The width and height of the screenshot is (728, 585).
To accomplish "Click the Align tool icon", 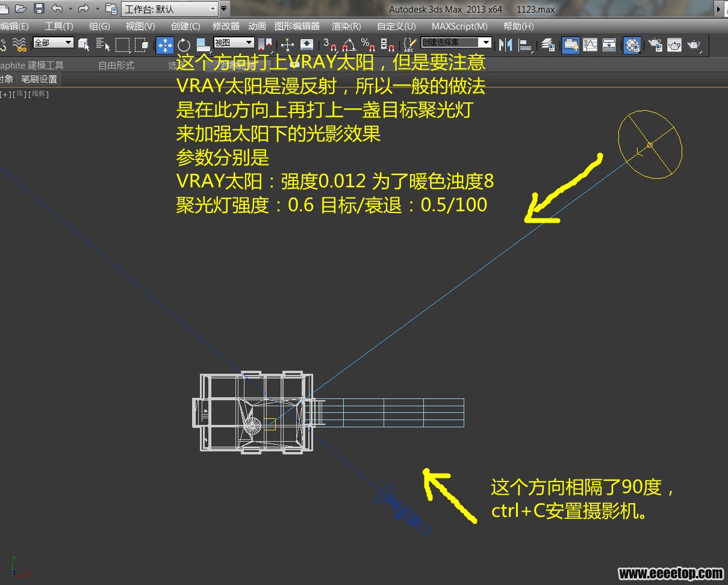I will (525, 45).
